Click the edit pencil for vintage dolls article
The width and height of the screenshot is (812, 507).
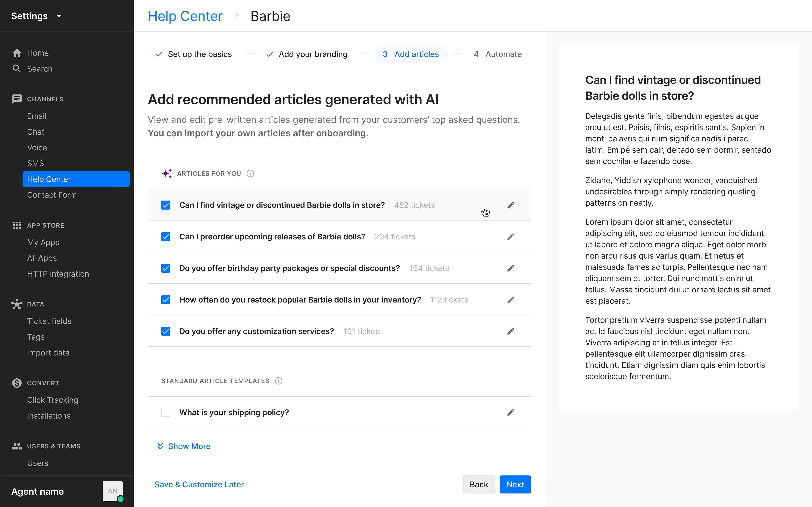(x=511, y=205)
